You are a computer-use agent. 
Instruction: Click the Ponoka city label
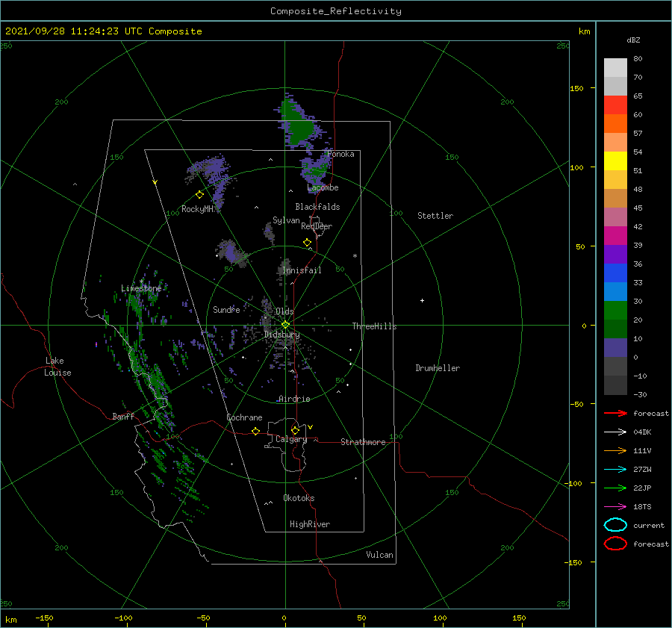point(340,154)
